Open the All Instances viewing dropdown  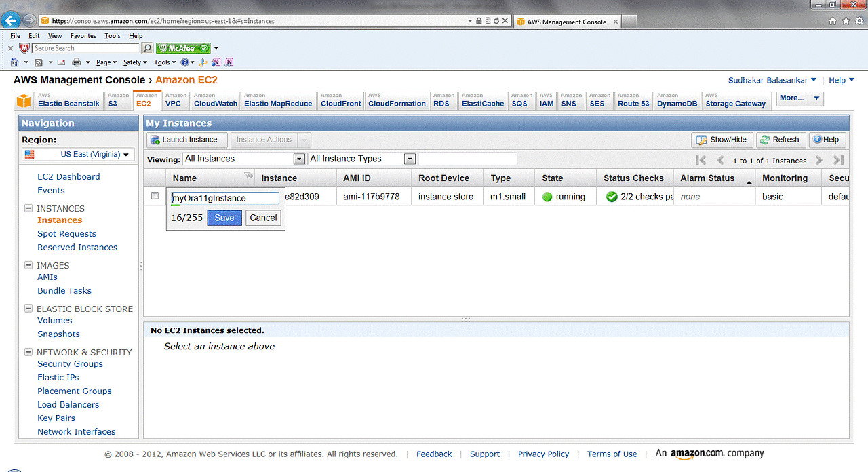243,159
